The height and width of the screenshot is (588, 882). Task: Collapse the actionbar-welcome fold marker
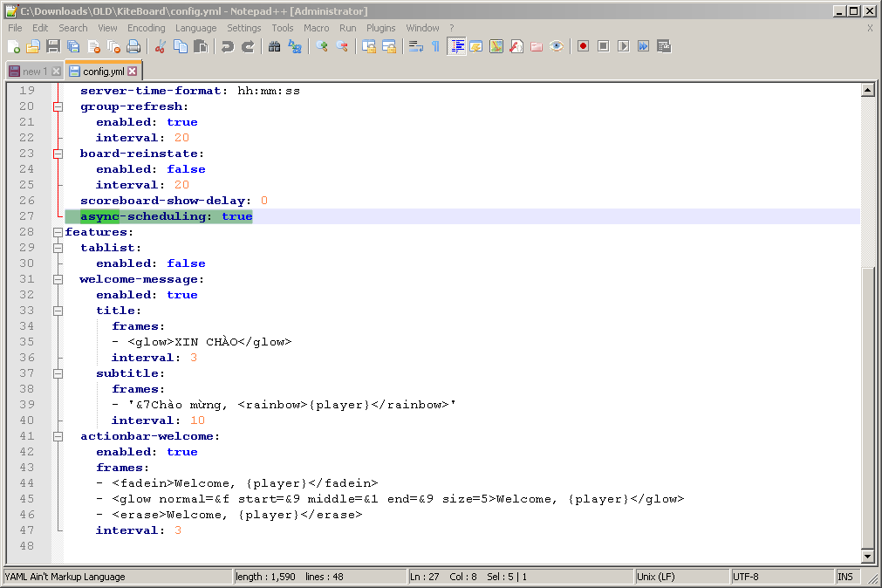point(58,436)
